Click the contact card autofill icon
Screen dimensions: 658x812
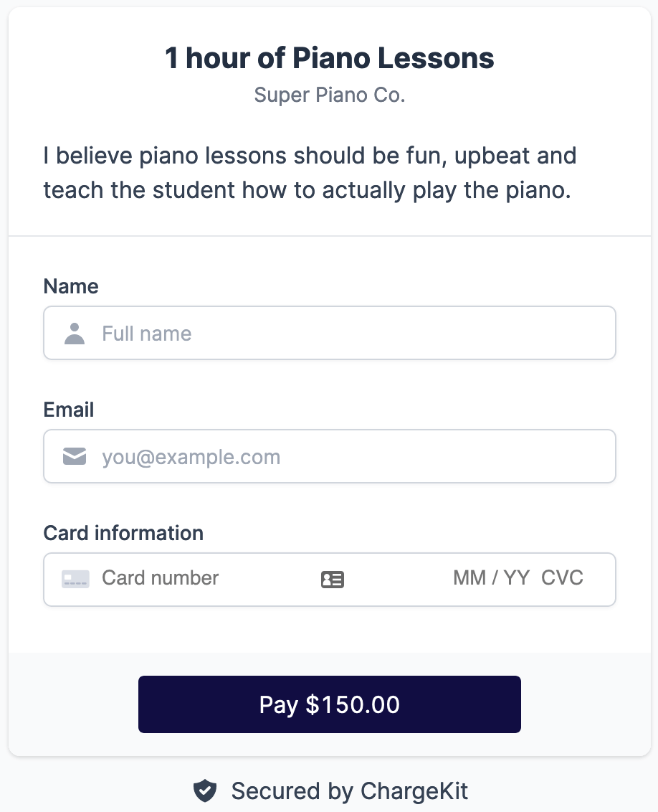coord(333,580)
